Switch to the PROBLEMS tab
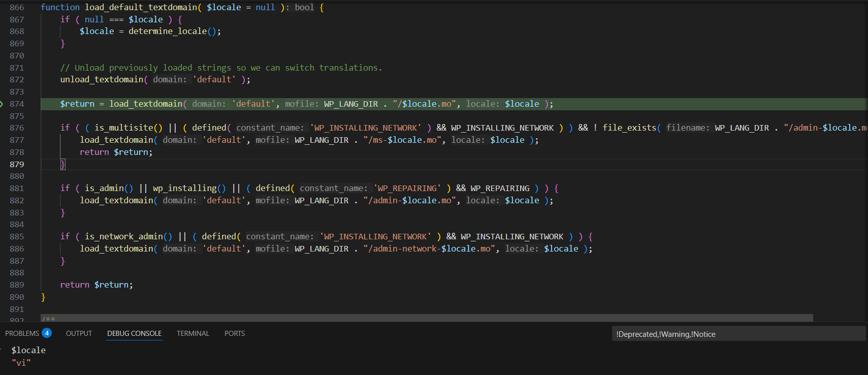The height and width of the screenshot is (375, 868). 22,333
